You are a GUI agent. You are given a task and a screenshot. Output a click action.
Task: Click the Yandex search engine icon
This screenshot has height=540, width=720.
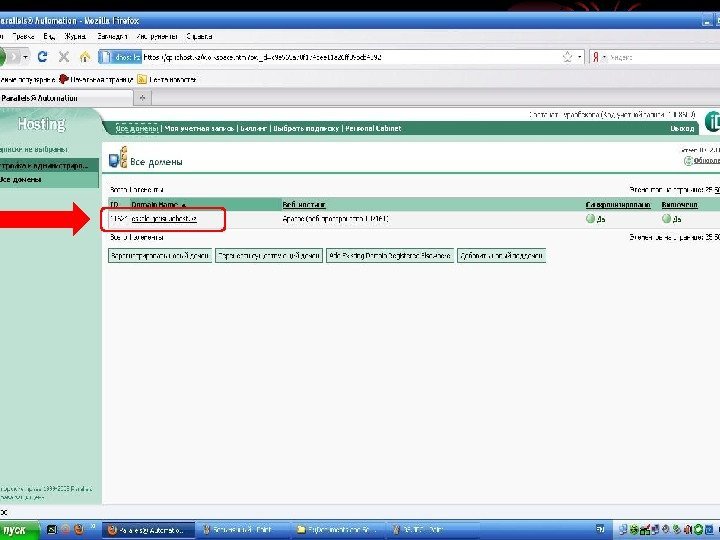coord(596,57)
